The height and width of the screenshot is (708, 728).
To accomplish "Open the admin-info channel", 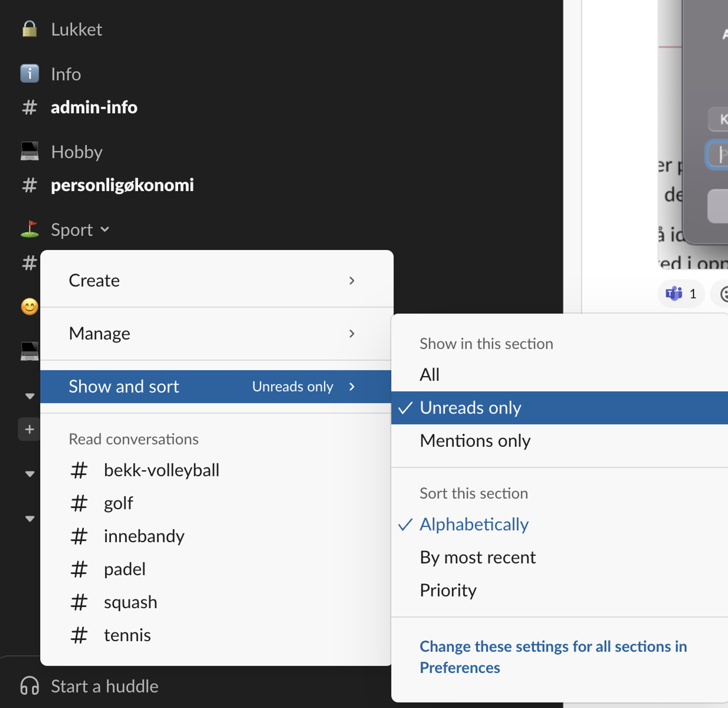I will (94, 107).
